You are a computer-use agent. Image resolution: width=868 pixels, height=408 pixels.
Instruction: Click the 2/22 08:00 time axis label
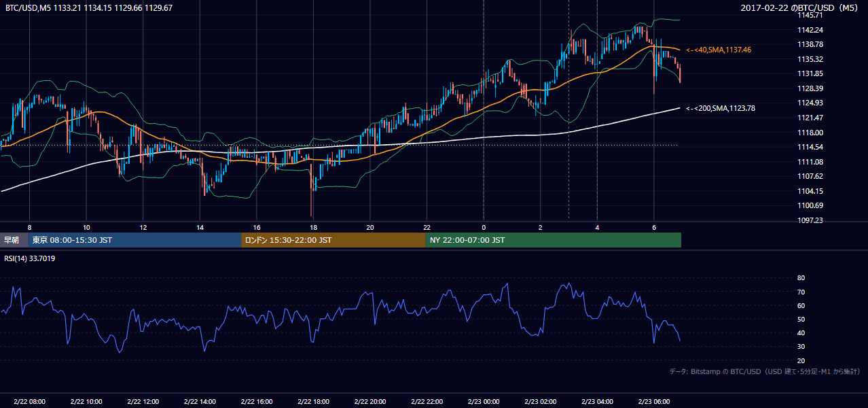click(29, 401)
